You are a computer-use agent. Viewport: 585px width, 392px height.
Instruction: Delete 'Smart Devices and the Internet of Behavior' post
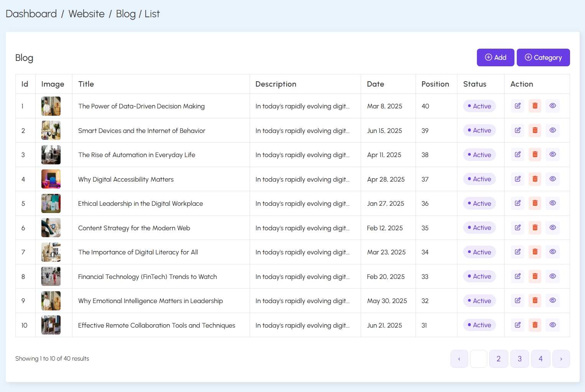coord(535,130)
